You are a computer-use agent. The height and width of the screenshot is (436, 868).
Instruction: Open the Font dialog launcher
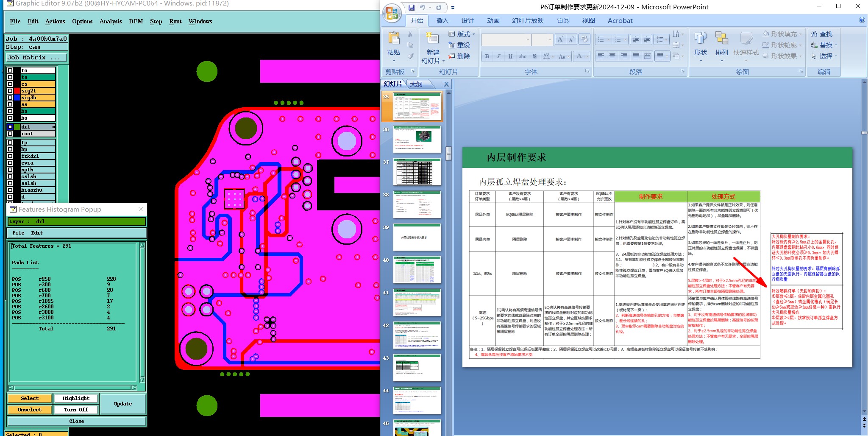587,71
